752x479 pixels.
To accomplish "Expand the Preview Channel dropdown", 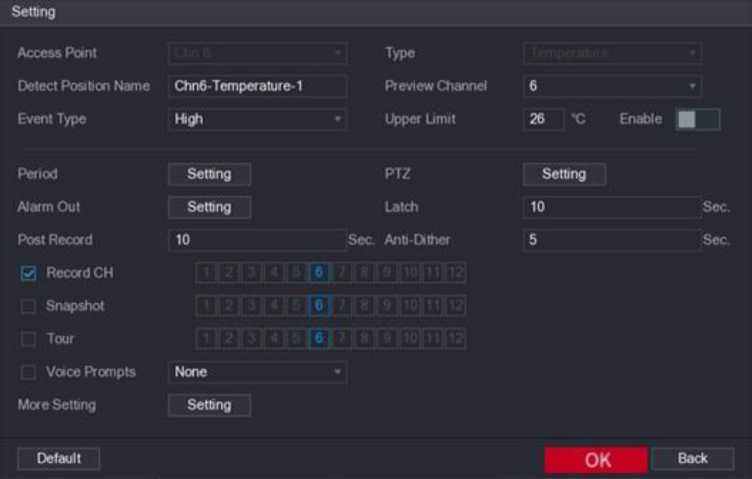I will click(x=611, y=86).
